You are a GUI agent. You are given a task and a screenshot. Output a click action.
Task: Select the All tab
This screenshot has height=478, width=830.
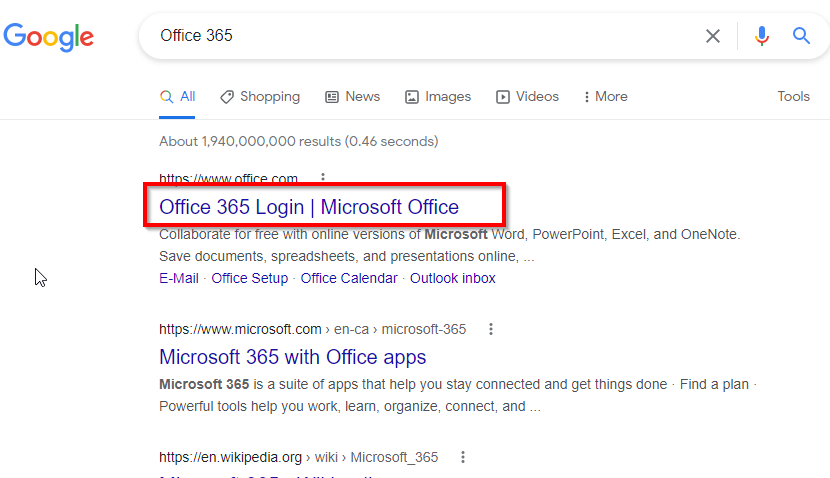[x=177, y=97]
